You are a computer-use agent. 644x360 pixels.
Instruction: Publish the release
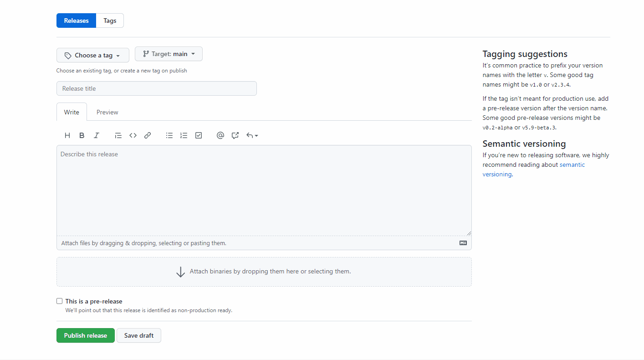(x=85, y=335)
